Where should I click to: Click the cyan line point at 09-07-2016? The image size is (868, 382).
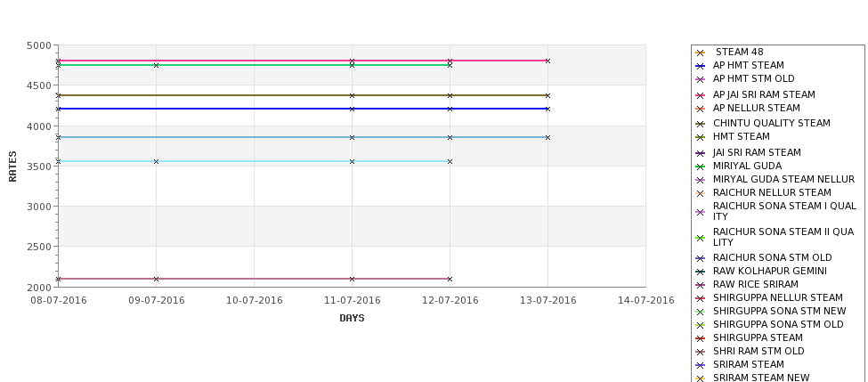pos(156,162)
